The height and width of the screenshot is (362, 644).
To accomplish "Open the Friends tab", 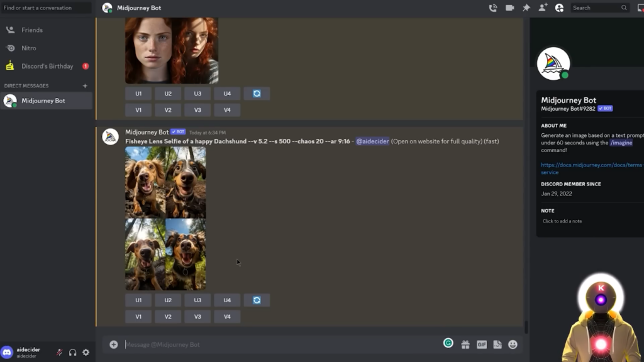I will [x=32, y=30].
